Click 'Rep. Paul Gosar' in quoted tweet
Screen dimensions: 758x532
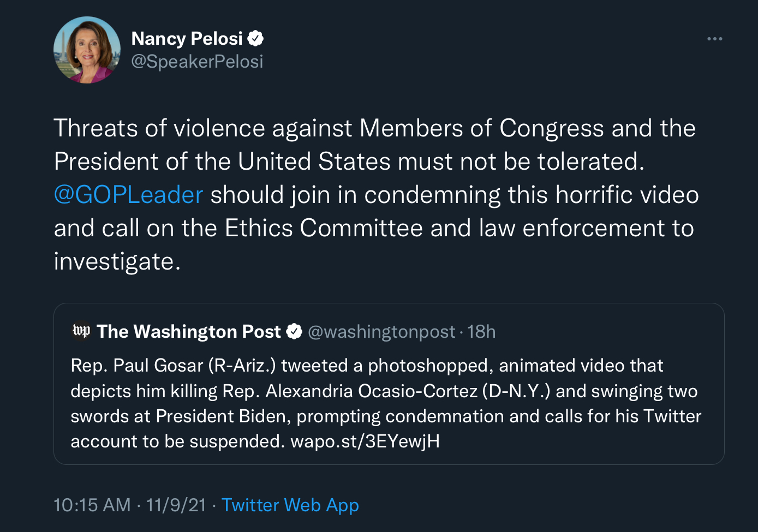pyautogui.click(x=137, y=365)
